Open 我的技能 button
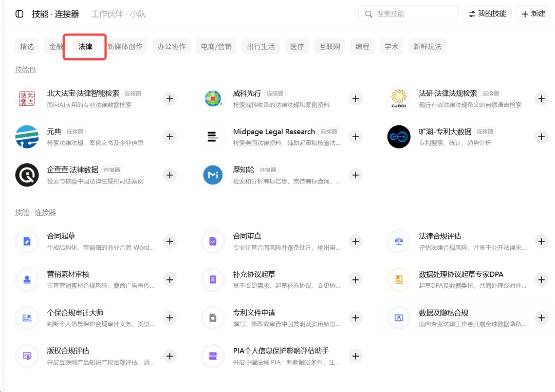The width and height of the screenshot is (555, 392). [x=487, y=14]
